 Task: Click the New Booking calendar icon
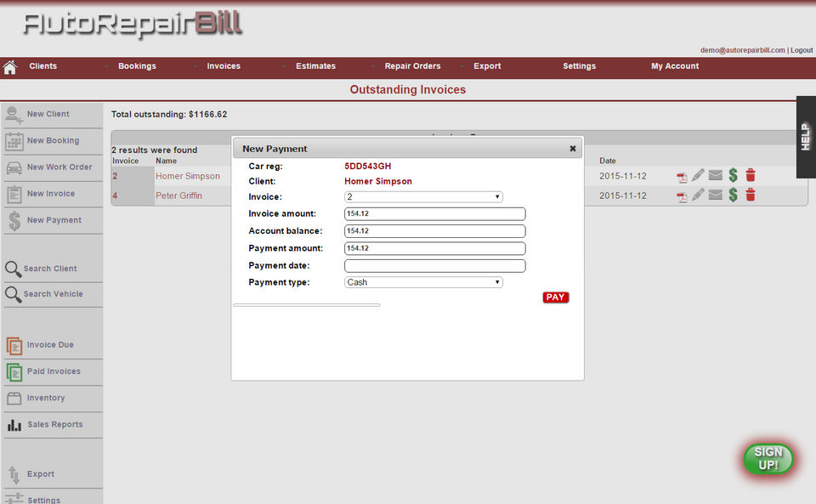point(14,141)
